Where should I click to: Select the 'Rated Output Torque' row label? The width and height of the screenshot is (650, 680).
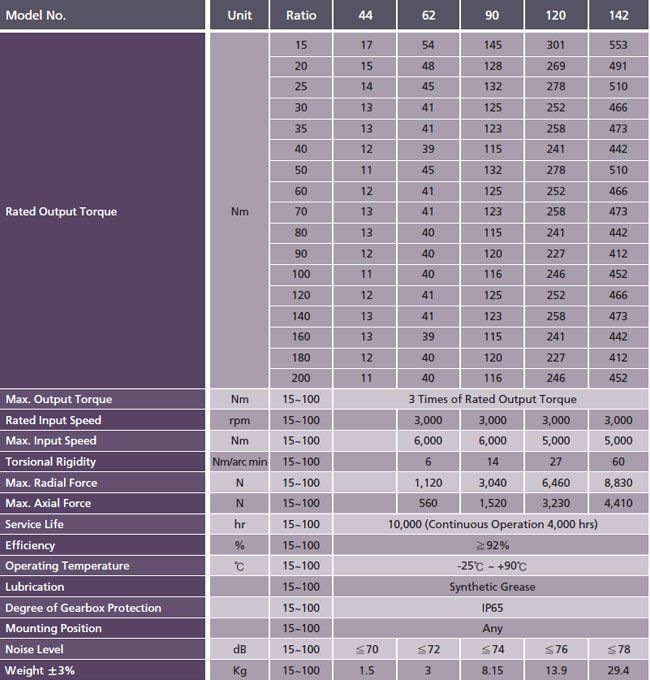point(102,211)
